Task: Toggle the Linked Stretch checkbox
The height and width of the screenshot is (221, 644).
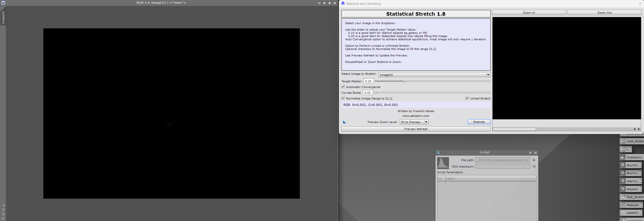Action: (467, 98)
